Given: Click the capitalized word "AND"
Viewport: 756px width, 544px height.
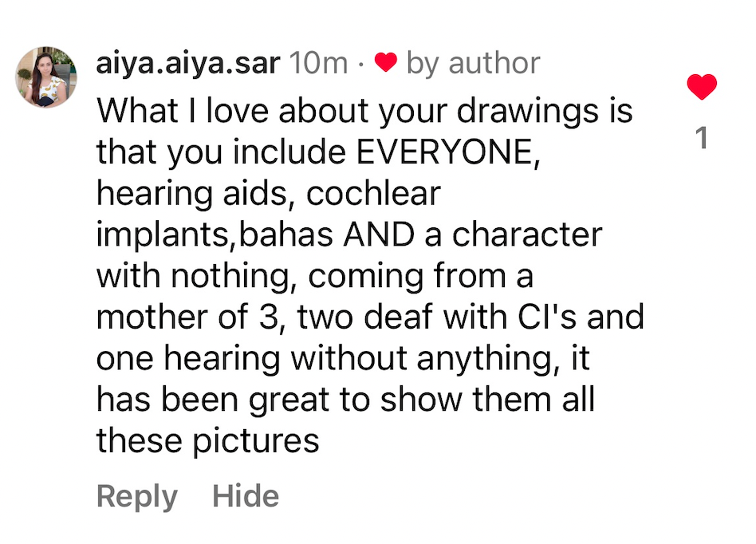Looking at the screenshot, I should 393,235.
